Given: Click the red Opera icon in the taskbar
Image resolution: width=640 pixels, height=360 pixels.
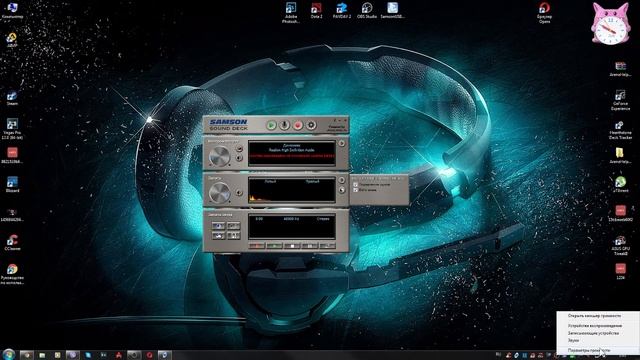Looking at the screenshot, I should [x=149, y=355].
